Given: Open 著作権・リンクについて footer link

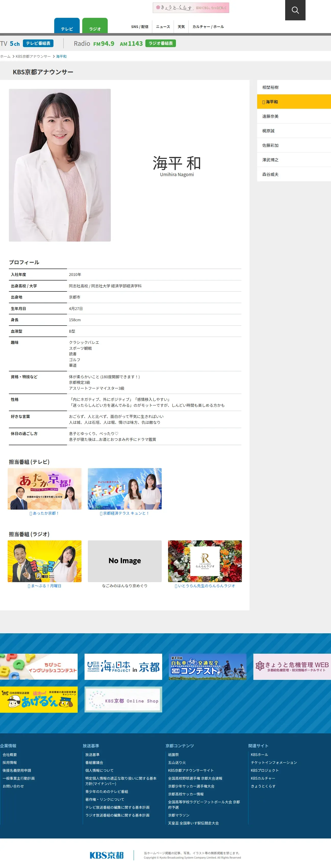Looking at the screenshot, I should pyautogui.click(x=105, y=799).
